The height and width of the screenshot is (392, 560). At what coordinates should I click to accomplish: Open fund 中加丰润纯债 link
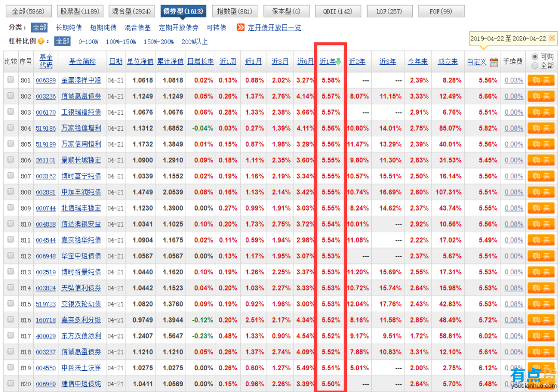point(81,192)
